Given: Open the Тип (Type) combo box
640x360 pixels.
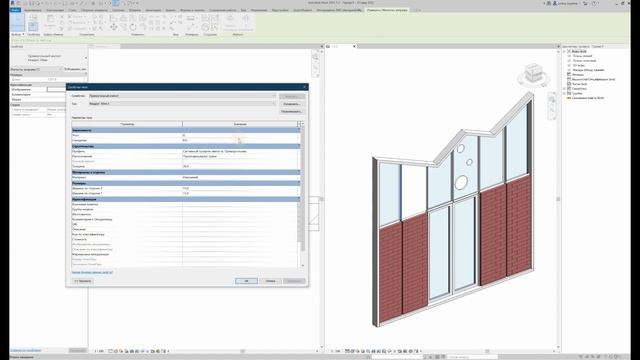Looking at the screenshot, I should point(182,104).
